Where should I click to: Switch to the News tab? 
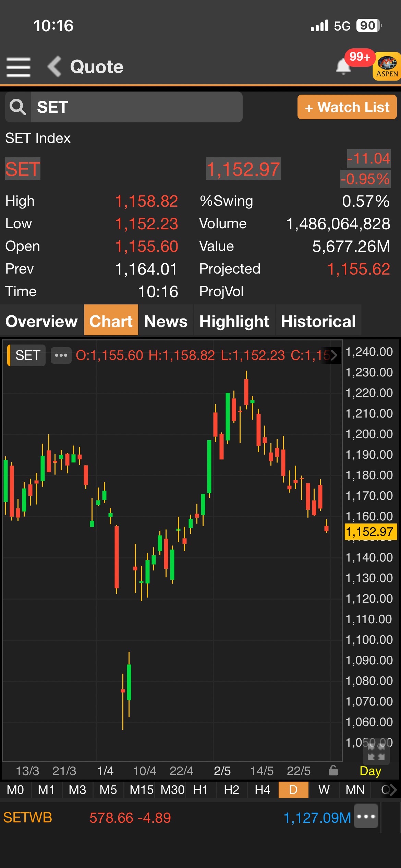coord(166,321)
